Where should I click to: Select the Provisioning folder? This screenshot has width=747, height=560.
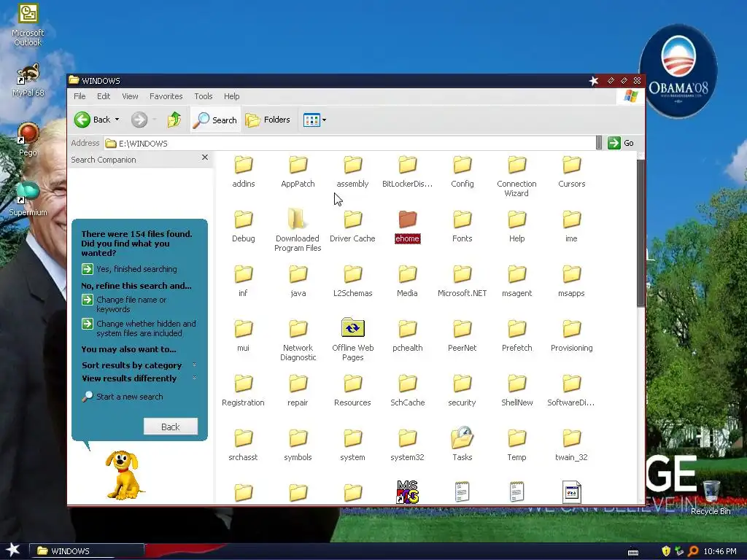(571, 335)
